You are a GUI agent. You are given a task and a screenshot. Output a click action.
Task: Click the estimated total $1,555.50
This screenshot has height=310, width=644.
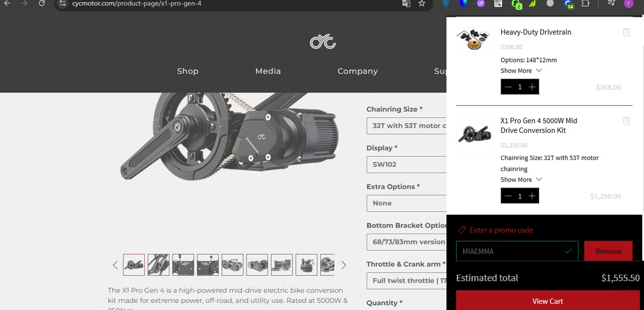pos(620,278)
